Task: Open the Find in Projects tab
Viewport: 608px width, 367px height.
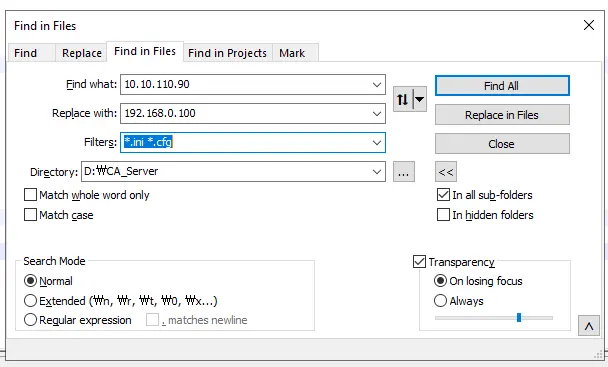Action: pyautogui.click(x=228, y=53)
